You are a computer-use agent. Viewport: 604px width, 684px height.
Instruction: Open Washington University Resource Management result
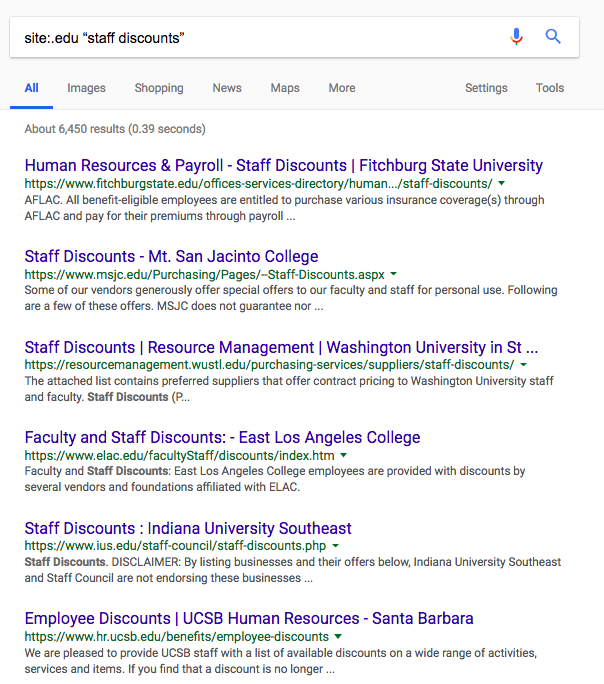coord(281,347)
